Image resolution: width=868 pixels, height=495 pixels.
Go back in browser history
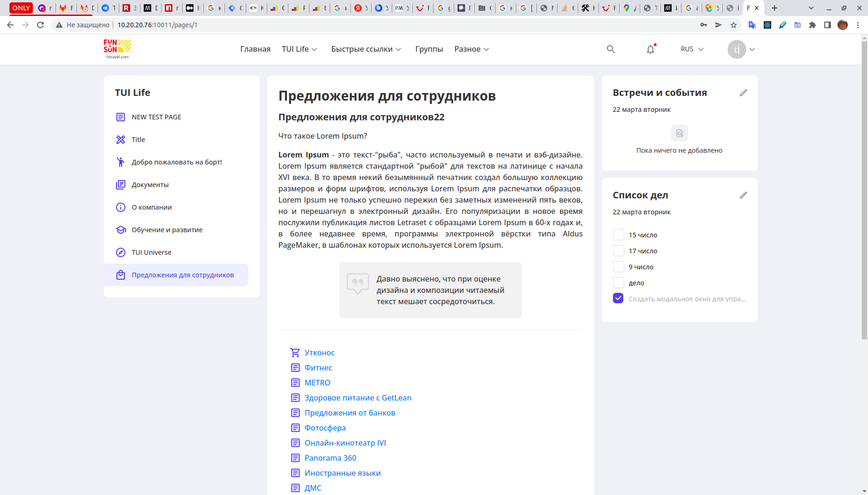coord(10,25)
